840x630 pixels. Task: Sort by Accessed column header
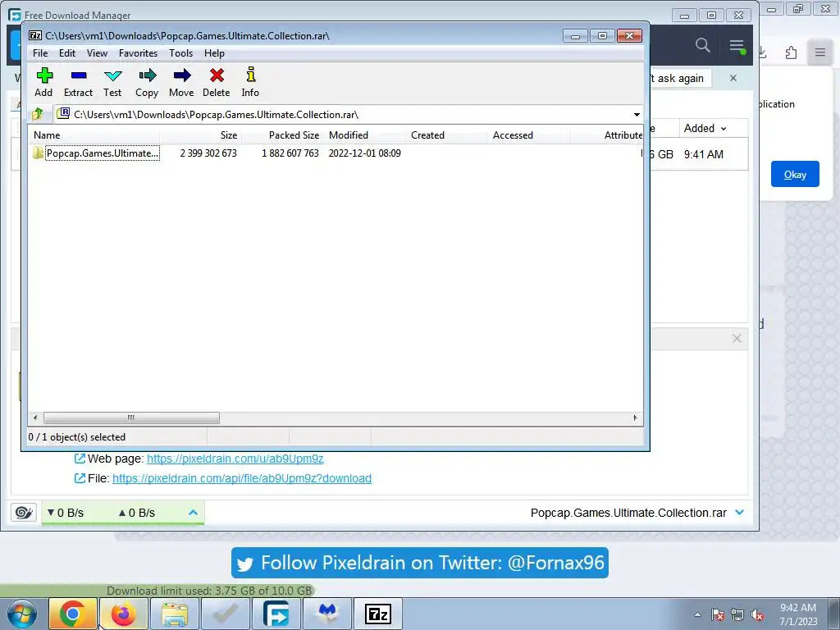click(529, 135)
